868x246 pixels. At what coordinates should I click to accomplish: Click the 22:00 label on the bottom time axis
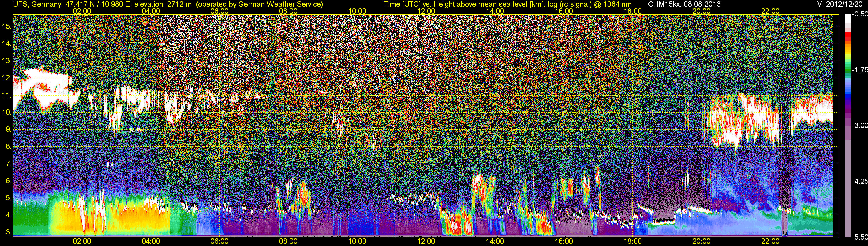click(x=770, y=241)
